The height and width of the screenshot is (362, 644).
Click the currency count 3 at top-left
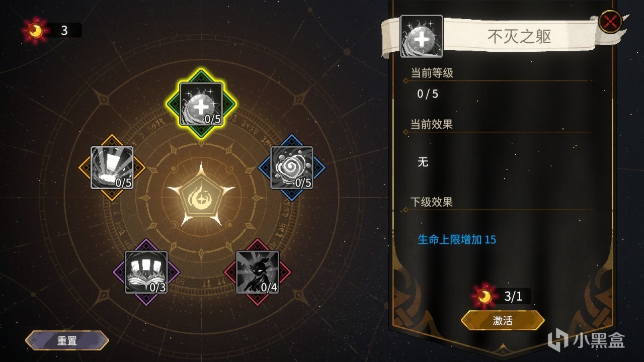[64, 31]
